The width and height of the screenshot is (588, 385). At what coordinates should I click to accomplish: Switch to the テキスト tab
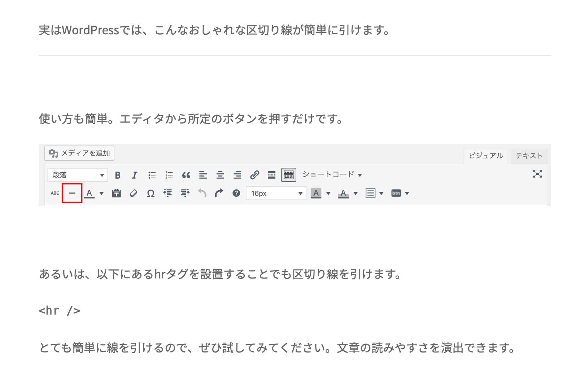(x=529, y=156)
